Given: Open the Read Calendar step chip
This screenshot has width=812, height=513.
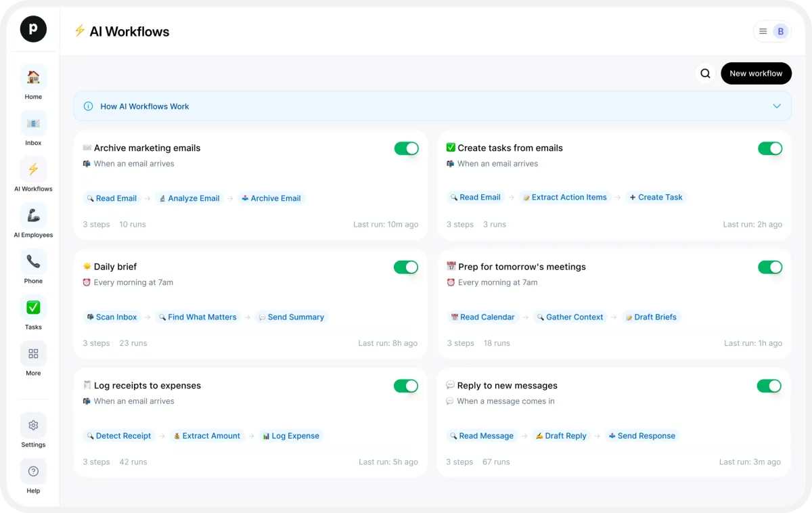Looking at the screenshot, I should click(x=482, y=317).
